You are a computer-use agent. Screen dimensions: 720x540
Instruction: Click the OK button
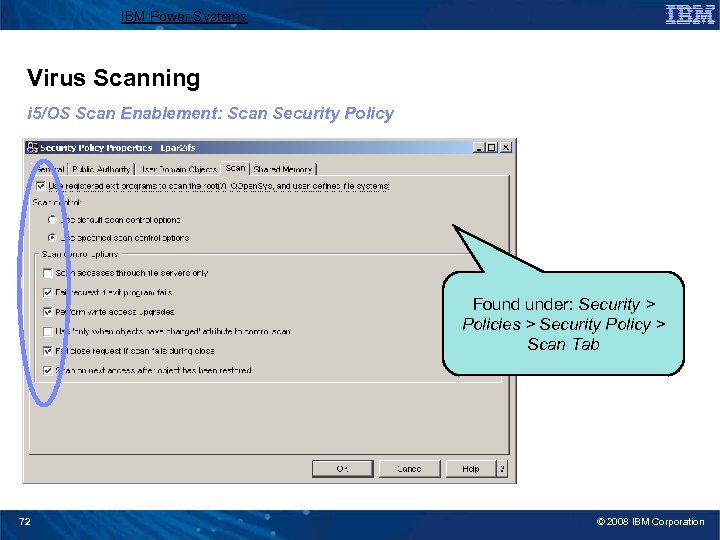coord(343,469)
